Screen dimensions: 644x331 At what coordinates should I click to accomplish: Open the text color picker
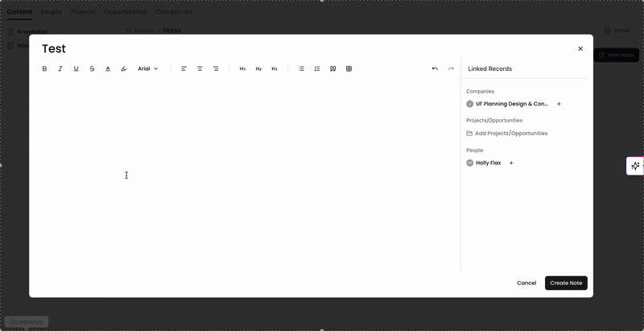pyautogui.click(x=108, y=68)
